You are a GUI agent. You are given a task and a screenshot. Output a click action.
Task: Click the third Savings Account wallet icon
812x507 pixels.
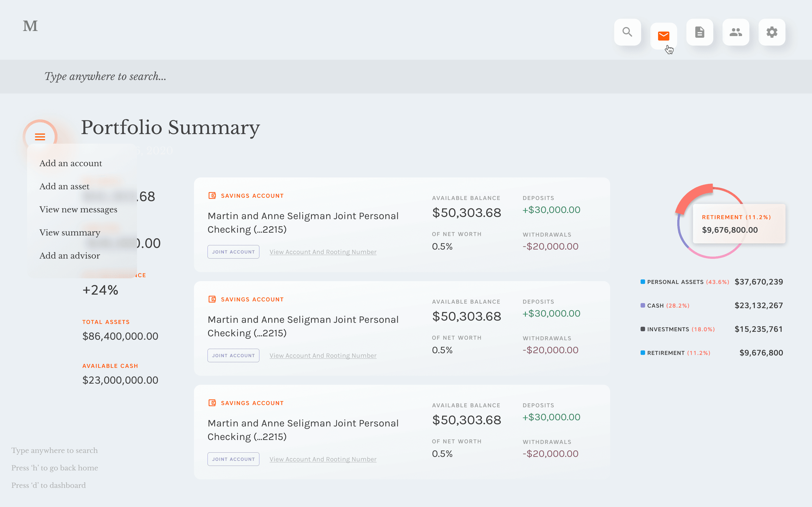pyautogui.click(x=212, y=403)
